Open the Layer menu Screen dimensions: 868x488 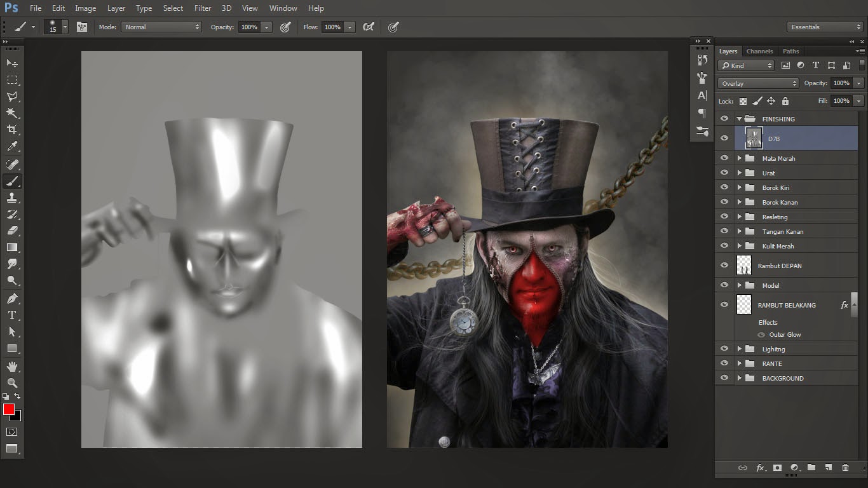(x=116, y=8)
